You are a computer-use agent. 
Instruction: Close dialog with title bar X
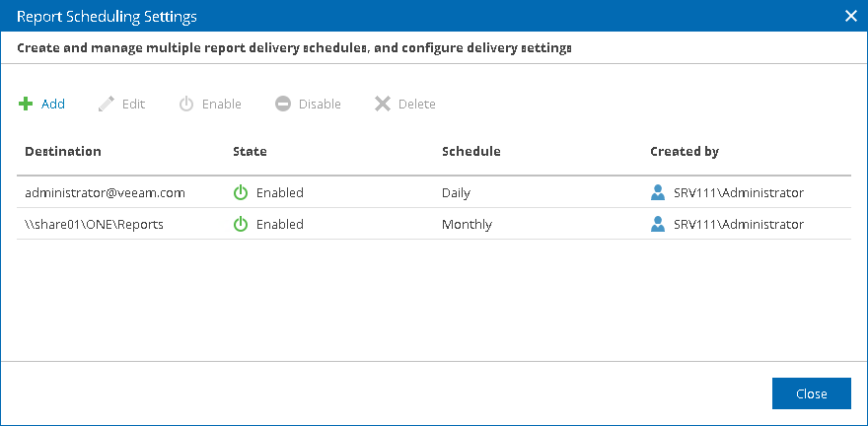[851, 16]
